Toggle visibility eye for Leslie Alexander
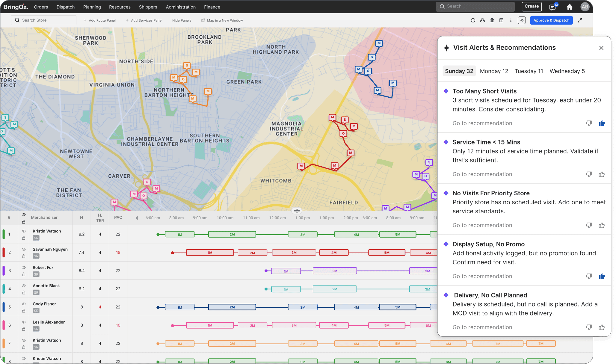 pos(24,322)
